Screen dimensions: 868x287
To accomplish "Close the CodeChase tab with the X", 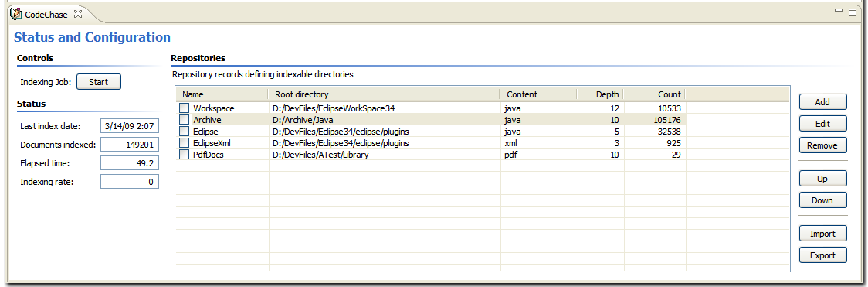I will [78, 13].
